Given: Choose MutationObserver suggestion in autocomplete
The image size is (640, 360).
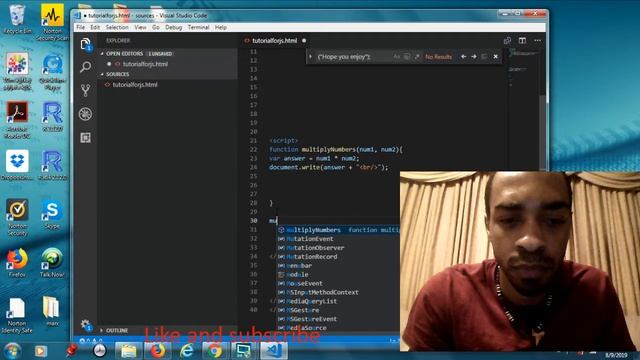Looking at the screenshot, I should [x=339, y=248].
